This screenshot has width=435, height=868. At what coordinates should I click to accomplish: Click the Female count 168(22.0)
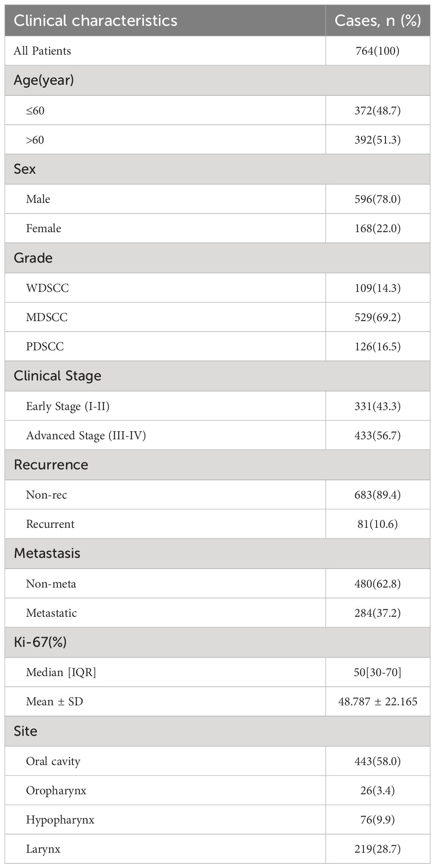[377, 228]
